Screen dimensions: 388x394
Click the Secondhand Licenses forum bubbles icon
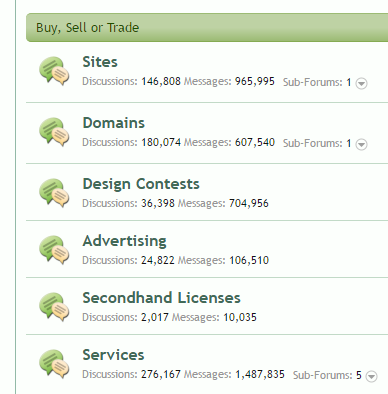click(x=54, y=307)
